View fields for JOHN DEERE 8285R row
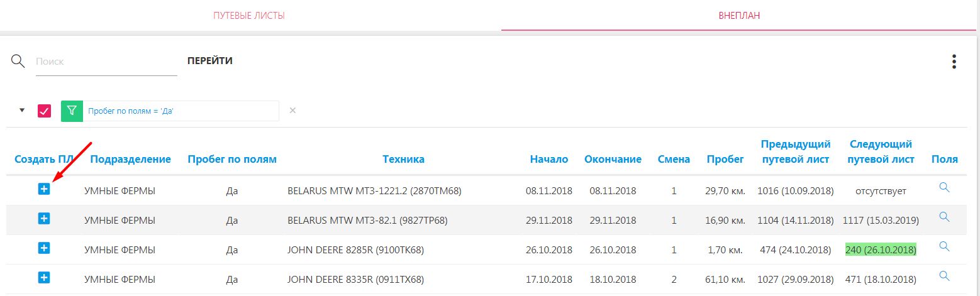Image resolution: width=980 pixels, height=296 pixels. click(944, 246)
